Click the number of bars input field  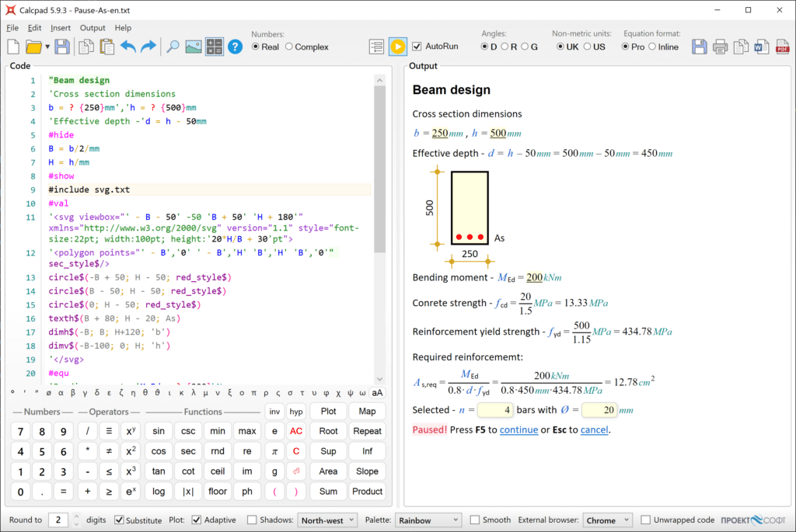[x=495, y=410]
